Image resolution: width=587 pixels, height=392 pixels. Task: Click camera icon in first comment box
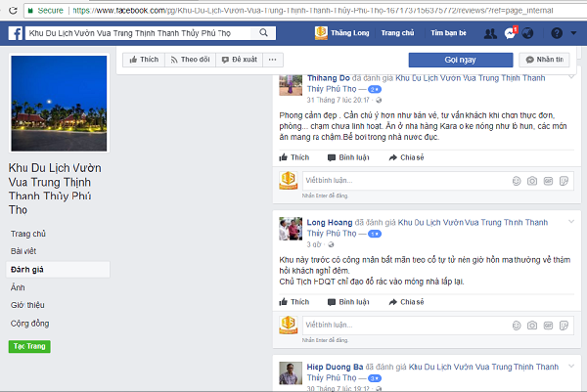coord(531,181)
